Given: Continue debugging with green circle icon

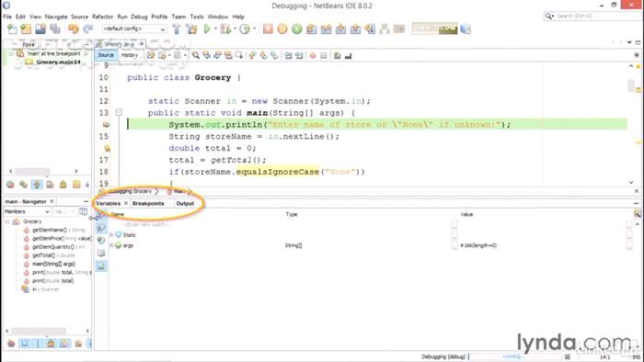Looking at the screenshot, I should [x=297, y=29].
